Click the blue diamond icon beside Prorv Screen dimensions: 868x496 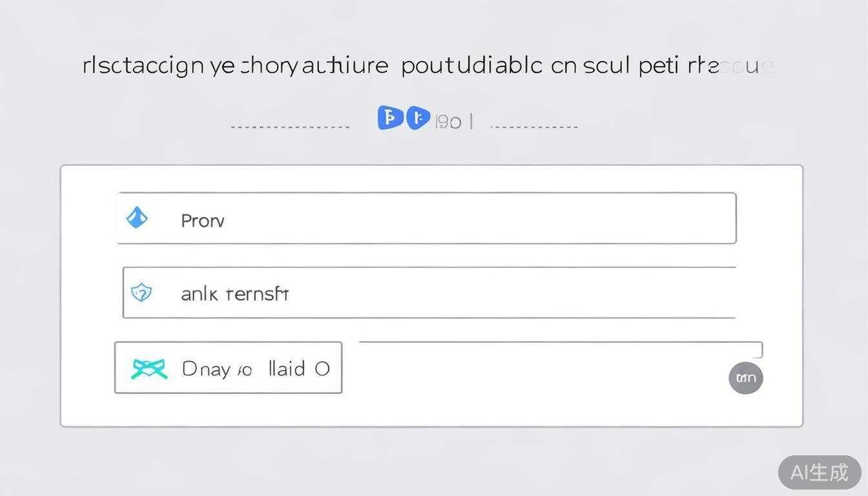coord(137,218)
